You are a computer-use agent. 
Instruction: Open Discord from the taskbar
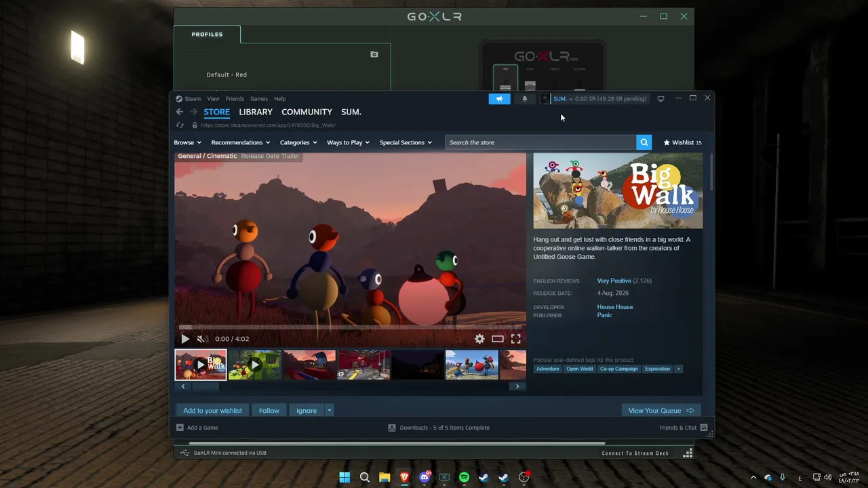[x=425, y=477]
